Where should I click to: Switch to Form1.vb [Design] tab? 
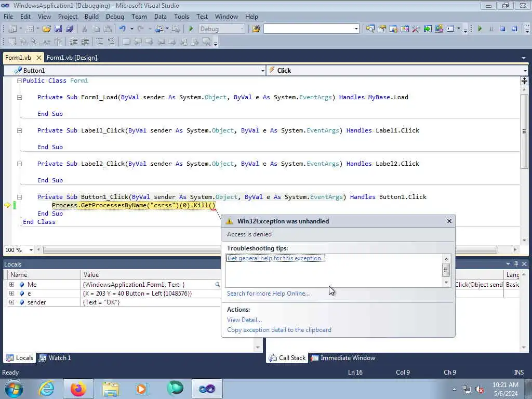72,58
